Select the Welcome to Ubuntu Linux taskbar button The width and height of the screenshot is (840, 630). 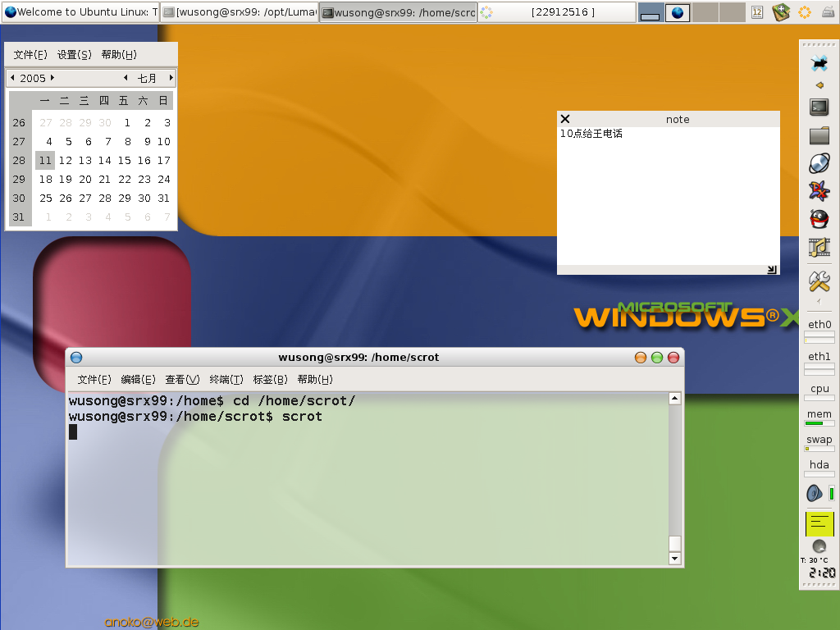(80, 11)
